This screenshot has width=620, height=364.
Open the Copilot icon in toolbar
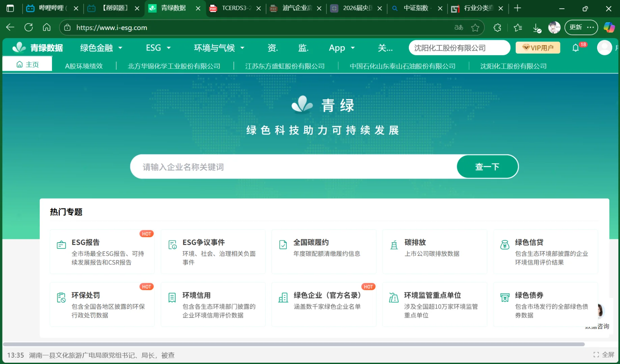(x=609, y=27)
